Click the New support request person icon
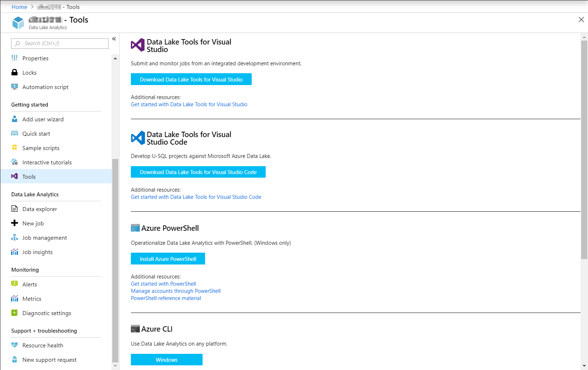The image size is (588, 370). coord(14,359)
